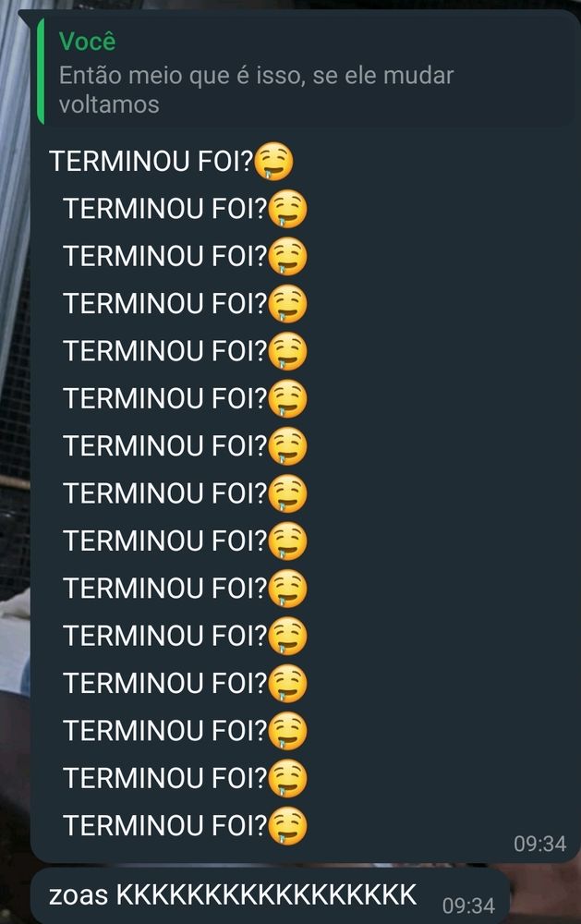Tap the empty area of the long message bubble
The image size is (581, 924).
pyautogui.click(x=442, y=471)
